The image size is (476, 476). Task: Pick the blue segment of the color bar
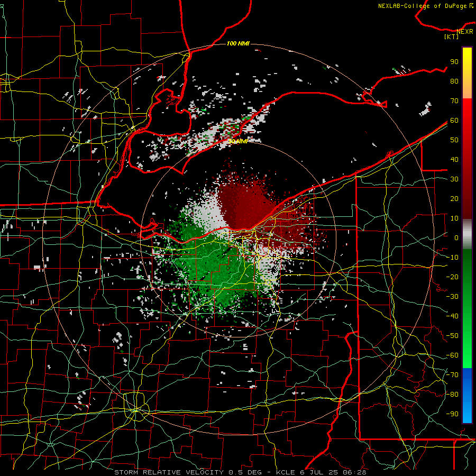pyautogui.click(x=467, y=395)
